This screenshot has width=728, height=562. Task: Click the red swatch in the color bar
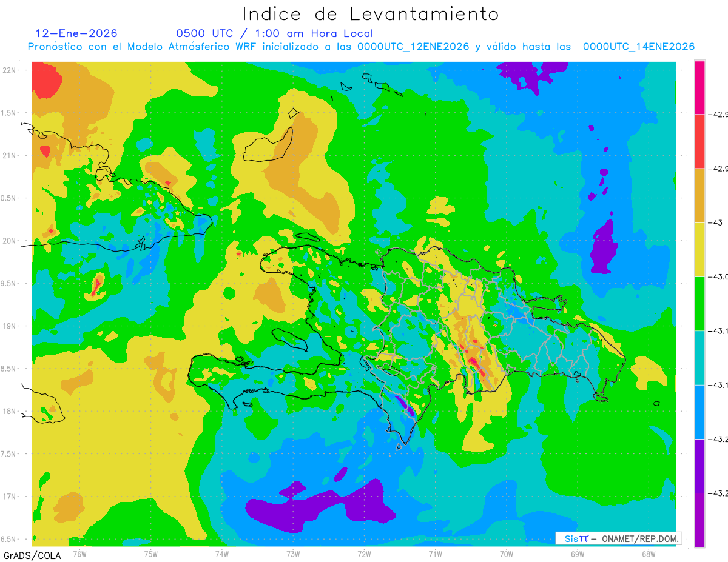(699, 141)
